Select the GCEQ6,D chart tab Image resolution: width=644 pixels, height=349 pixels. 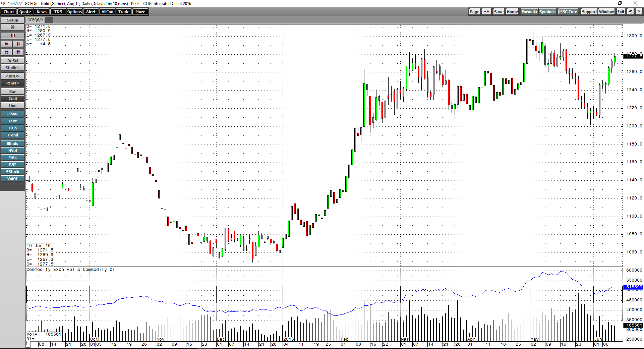point(35,20)
